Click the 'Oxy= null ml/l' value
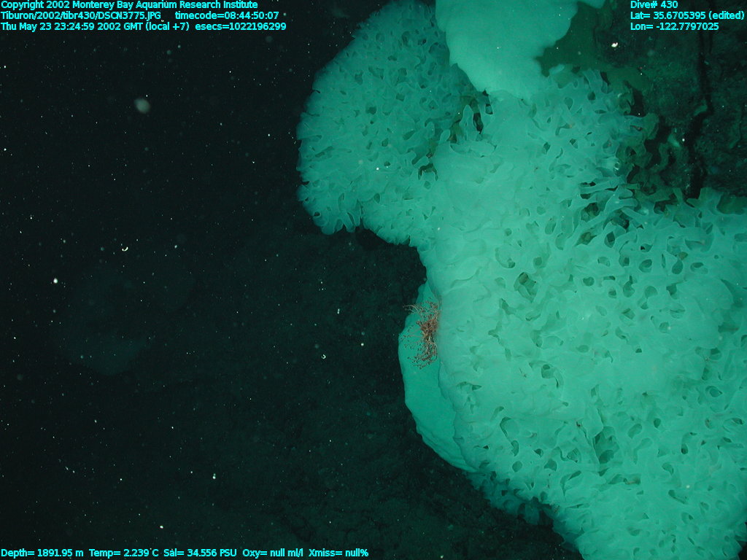This screenshot has height=560, width=747. [x=273, y=553]
